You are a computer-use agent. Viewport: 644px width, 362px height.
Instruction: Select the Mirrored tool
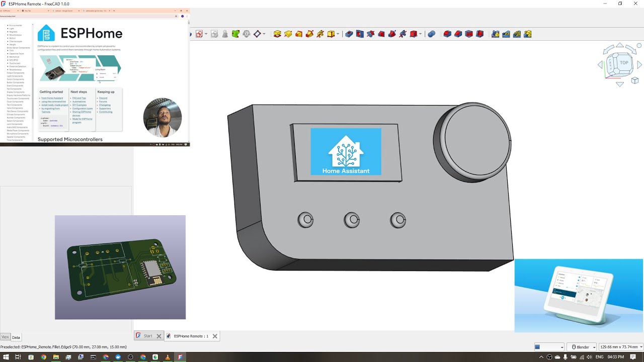point(496,34)
